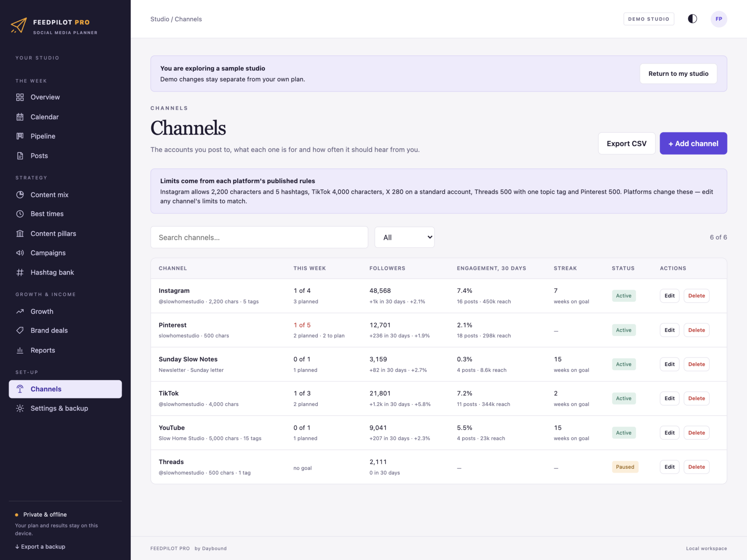747x560 pixels.
Task: Open the FP user avatar
Action: (719, 19)
